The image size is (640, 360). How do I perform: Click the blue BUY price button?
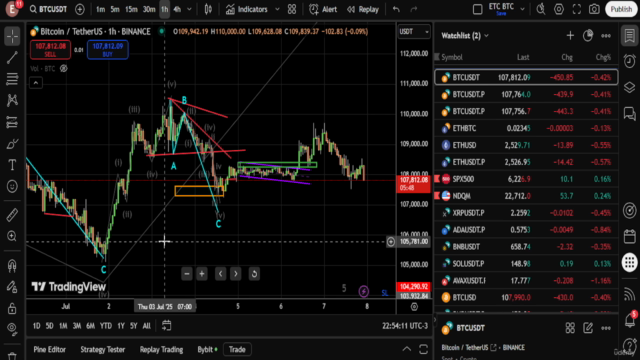(108, 50)
